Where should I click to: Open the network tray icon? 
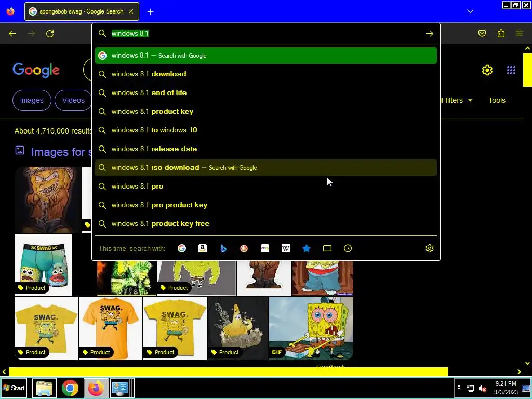point(470,388)
